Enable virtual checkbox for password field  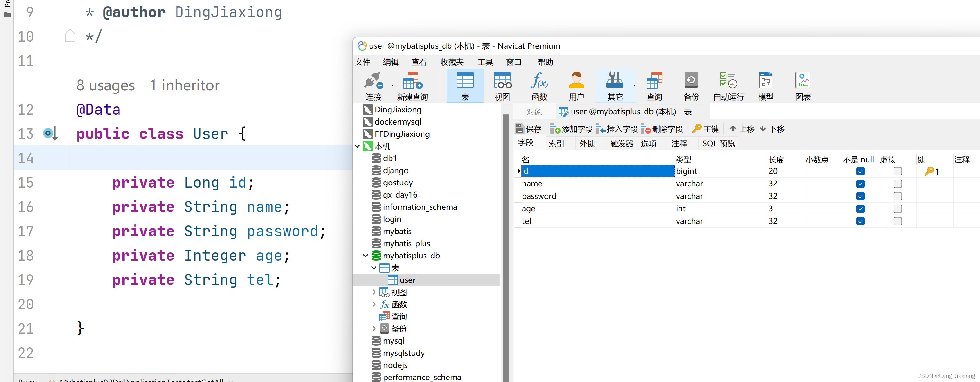897,197
